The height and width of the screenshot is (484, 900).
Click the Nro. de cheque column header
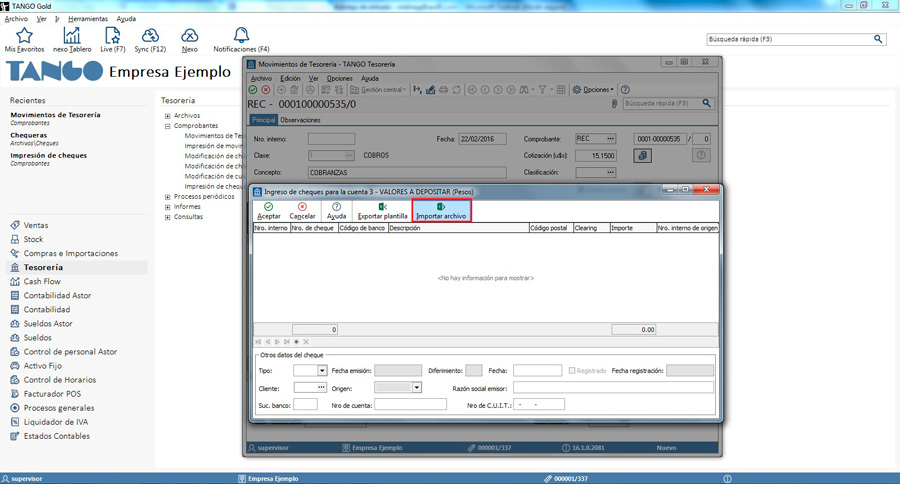314,228
